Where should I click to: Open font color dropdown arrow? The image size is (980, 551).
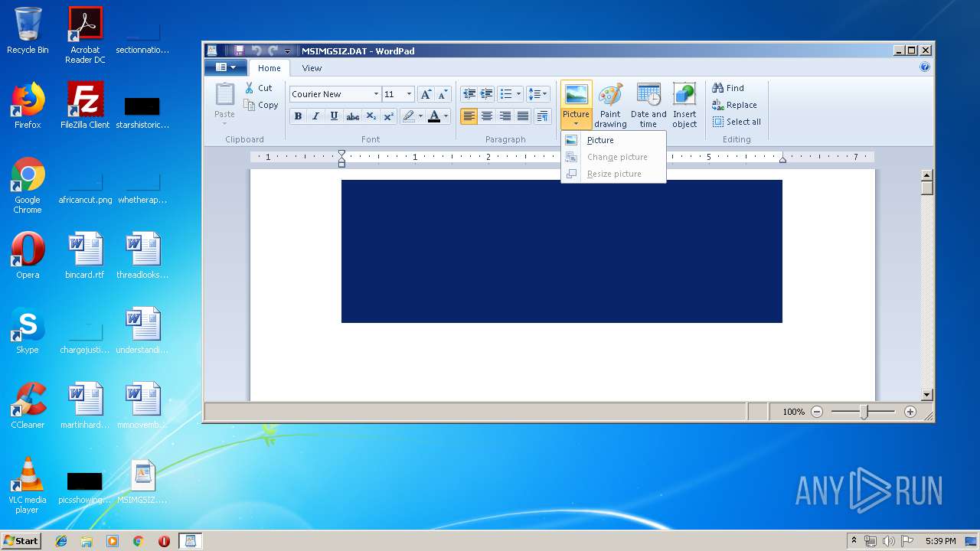pyautogui.click(x=446, y=116)
